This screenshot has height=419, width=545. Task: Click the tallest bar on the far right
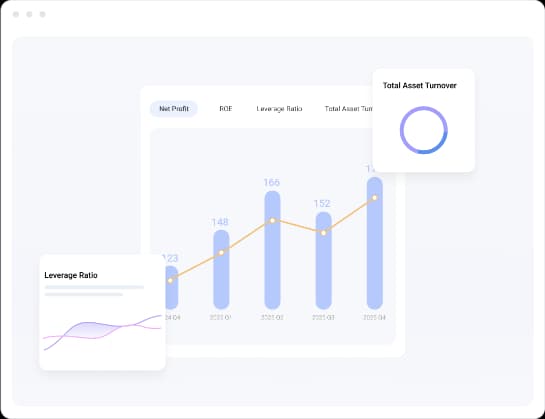tap(375, 243)
